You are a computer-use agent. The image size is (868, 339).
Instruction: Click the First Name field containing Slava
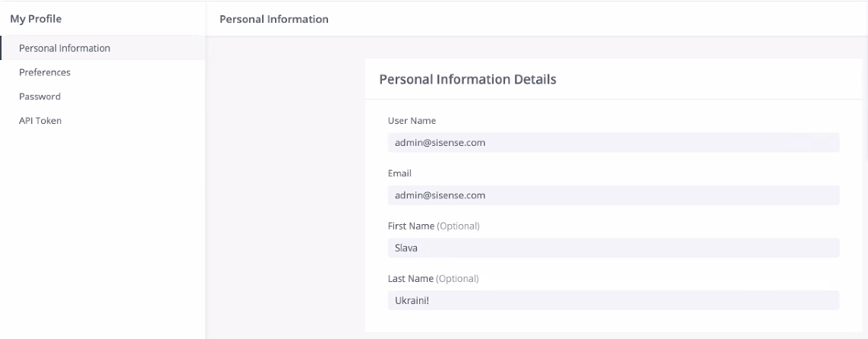[614, 248]
